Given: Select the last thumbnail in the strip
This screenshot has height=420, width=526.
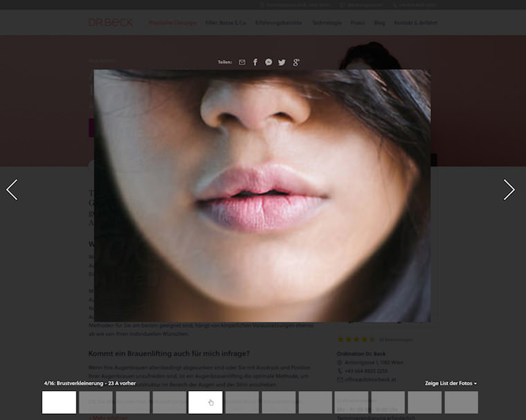Looking at the screenshot, I should coord(461,402).
